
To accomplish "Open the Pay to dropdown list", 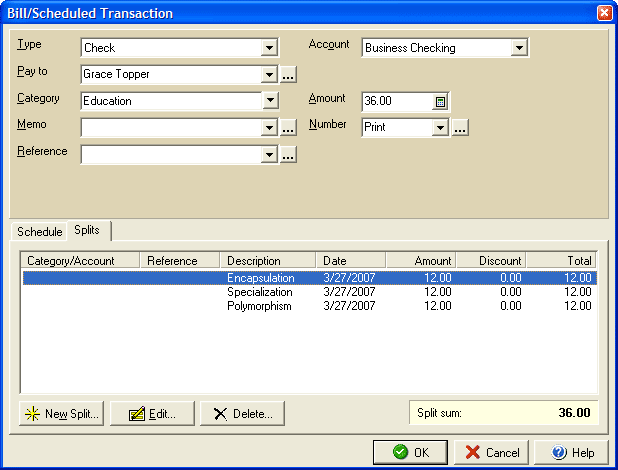I will [268, 74].
